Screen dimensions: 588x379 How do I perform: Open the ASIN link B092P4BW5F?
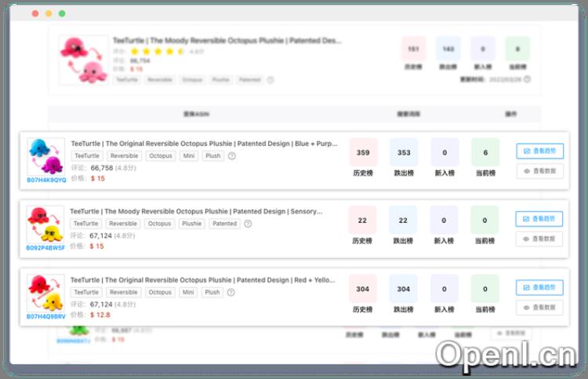point(46,247)
